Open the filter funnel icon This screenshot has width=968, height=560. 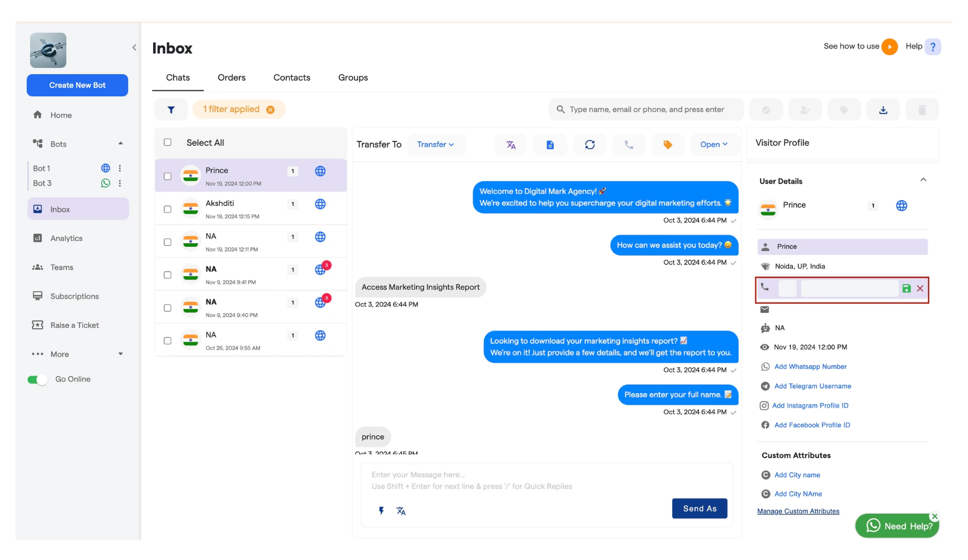[x=171, y=109]
